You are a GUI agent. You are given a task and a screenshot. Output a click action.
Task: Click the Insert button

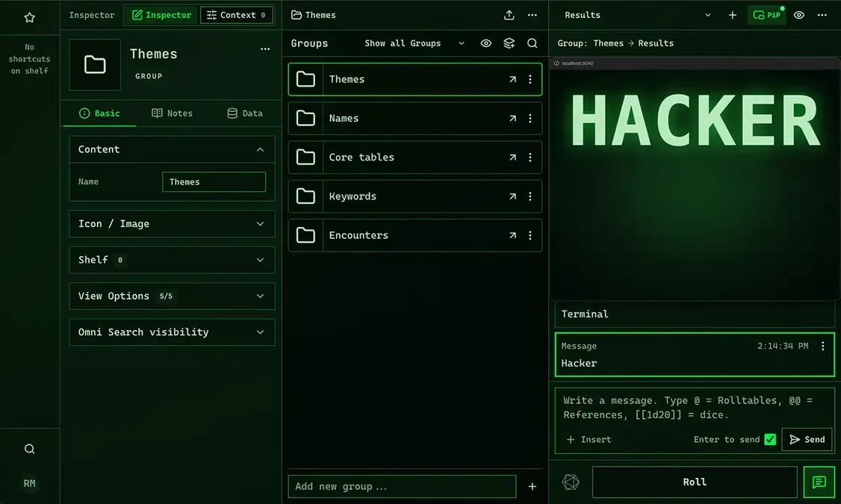589,440
